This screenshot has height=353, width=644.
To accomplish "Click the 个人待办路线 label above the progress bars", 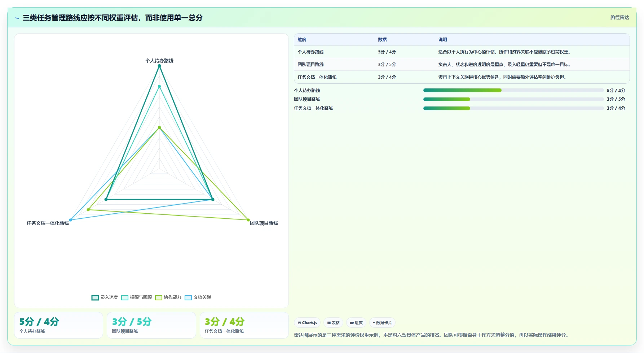I will (x=307, y=90).
